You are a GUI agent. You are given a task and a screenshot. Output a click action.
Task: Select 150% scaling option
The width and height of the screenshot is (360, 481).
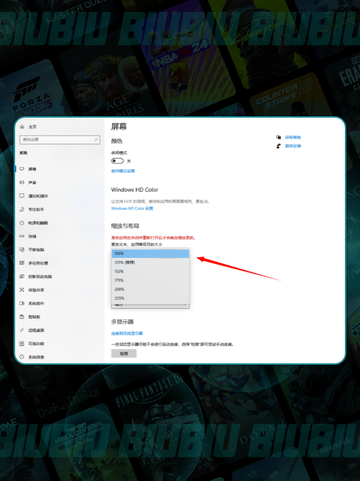point(151,271)
